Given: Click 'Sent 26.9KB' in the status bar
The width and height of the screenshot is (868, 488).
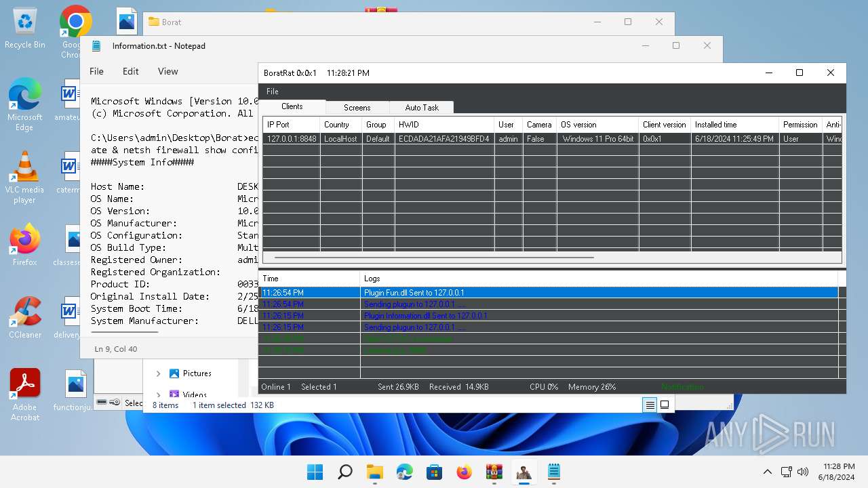Looking at the screenshot, I should [x=398, y=387].
